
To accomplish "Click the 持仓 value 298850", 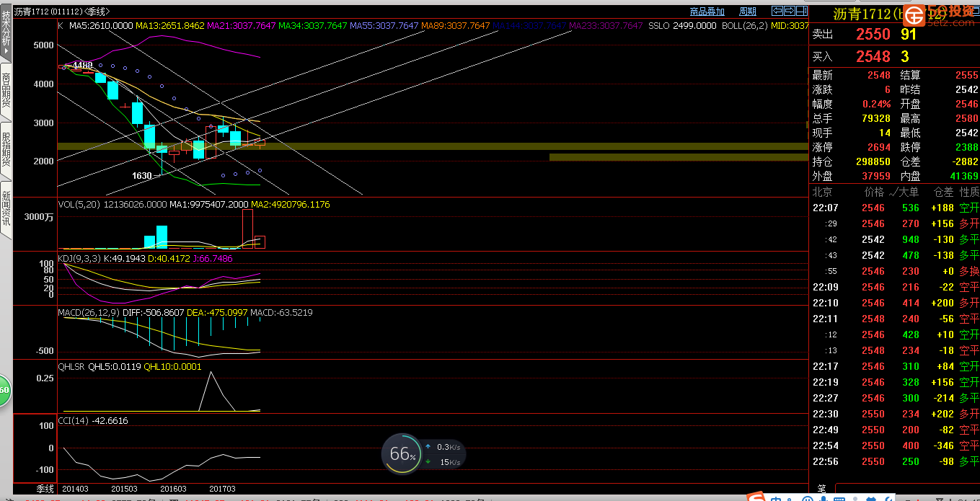I will (x=873, y=161).
